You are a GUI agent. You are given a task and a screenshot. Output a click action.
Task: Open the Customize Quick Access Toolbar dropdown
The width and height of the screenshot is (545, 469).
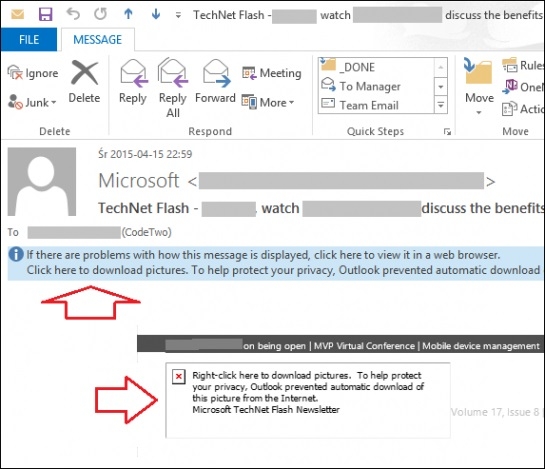[x=178, y=15]
